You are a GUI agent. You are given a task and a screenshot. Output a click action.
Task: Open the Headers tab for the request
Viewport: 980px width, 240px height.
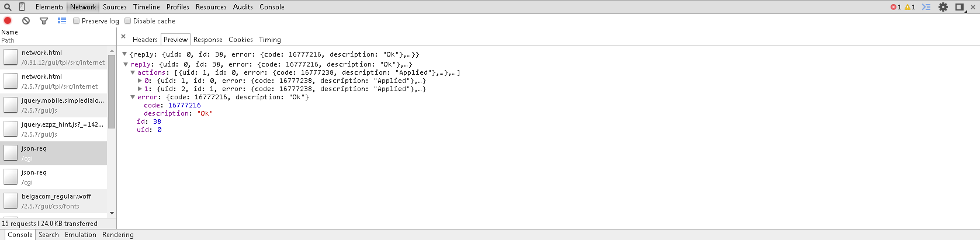[x=145, y=40]
